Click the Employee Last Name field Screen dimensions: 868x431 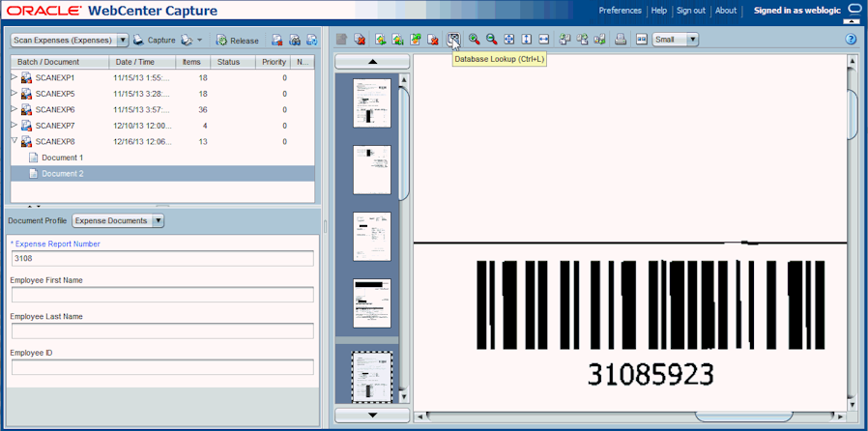tap(162, 330)
